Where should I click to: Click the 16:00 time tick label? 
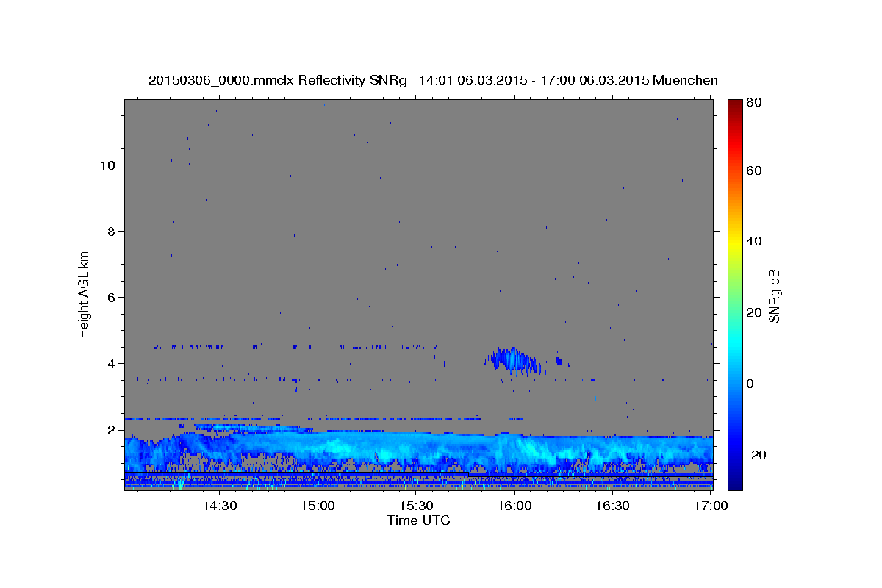coord(514,506)
